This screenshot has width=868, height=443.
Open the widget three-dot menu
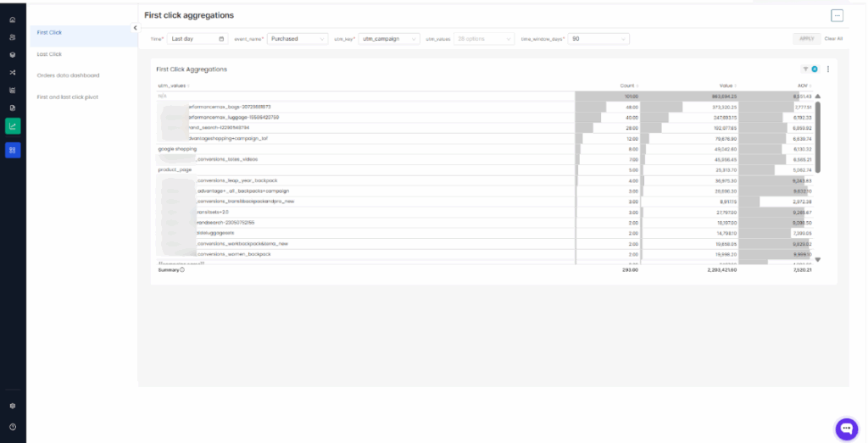(x=828, y=69)
